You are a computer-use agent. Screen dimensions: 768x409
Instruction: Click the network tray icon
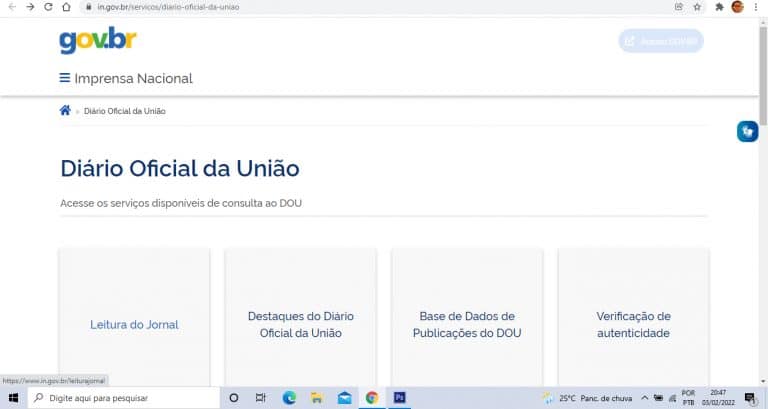[672, 398]
